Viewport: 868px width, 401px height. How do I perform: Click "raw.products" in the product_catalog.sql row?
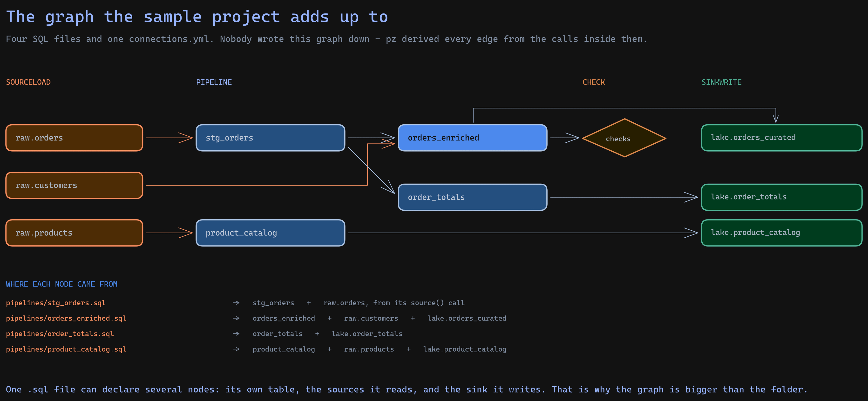(369, 349)
